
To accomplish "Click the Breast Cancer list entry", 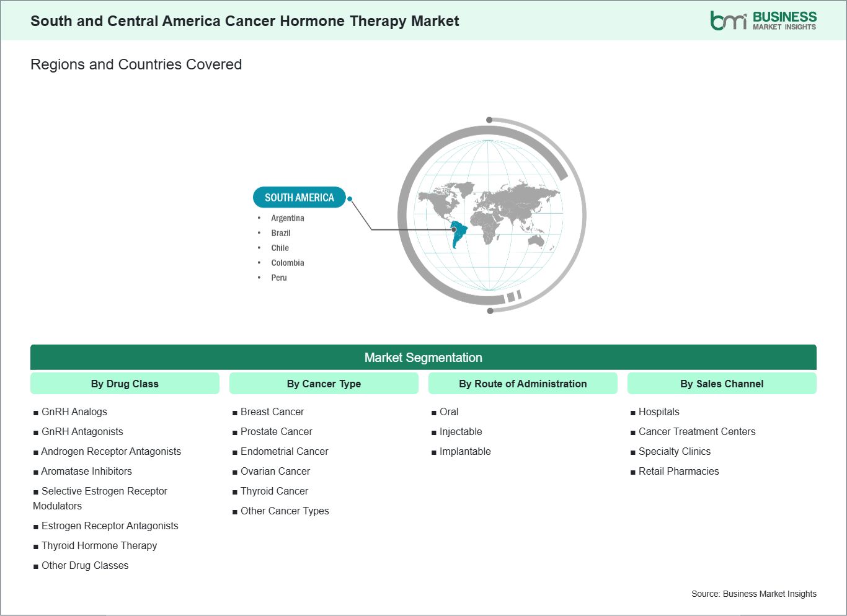I will pos(272,411).
